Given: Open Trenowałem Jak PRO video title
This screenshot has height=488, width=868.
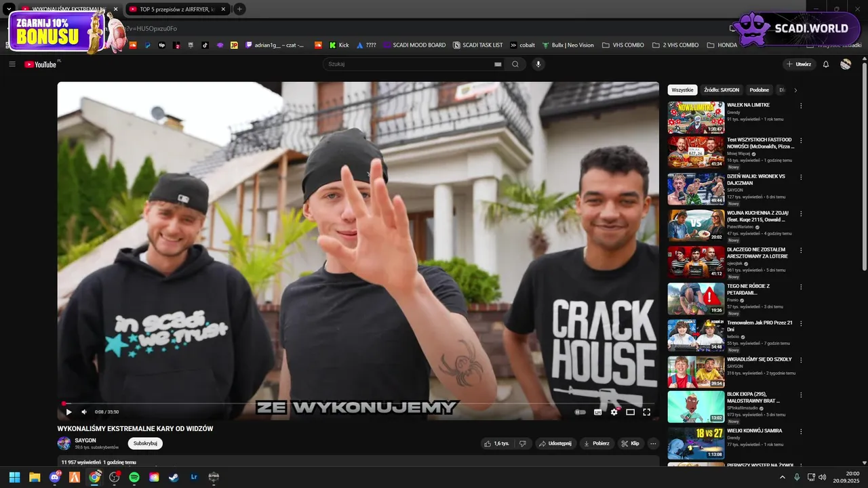Looking at the screenshot, I should 759,326.
